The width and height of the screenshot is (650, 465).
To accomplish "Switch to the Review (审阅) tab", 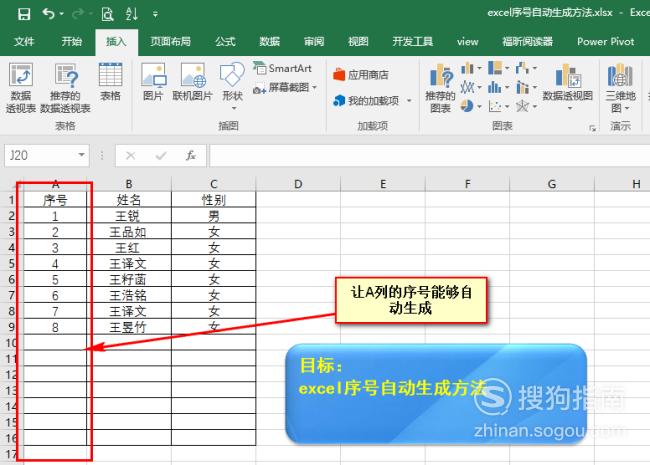I will [314, 41].
